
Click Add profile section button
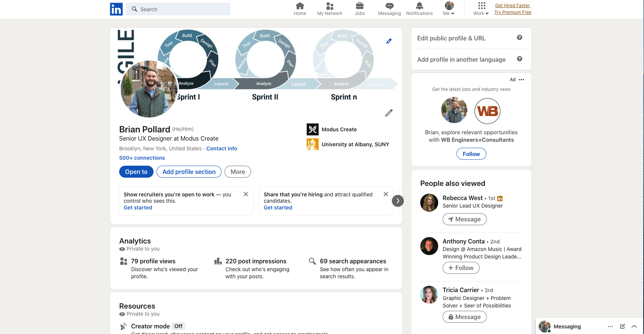(189, 172)
